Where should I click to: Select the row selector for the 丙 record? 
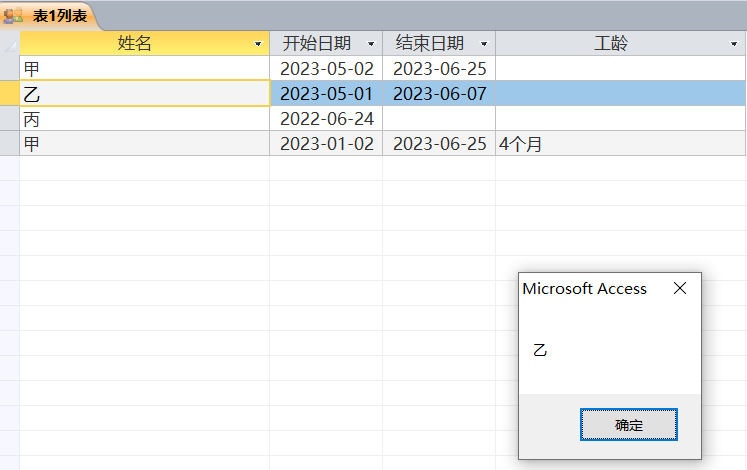click(x=10, y=118)
